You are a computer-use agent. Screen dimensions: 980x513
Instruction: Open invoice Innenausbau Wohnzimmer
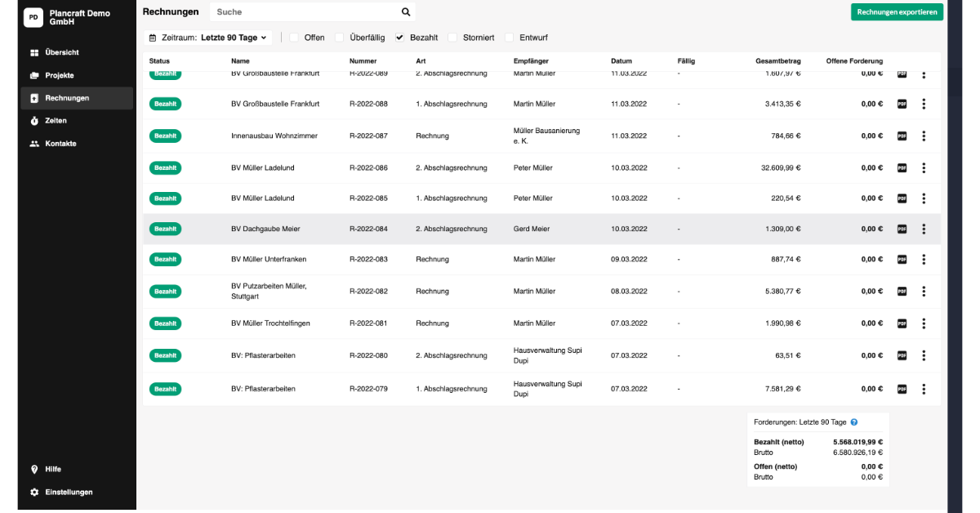pyautogui.click(x=274, y=136)
